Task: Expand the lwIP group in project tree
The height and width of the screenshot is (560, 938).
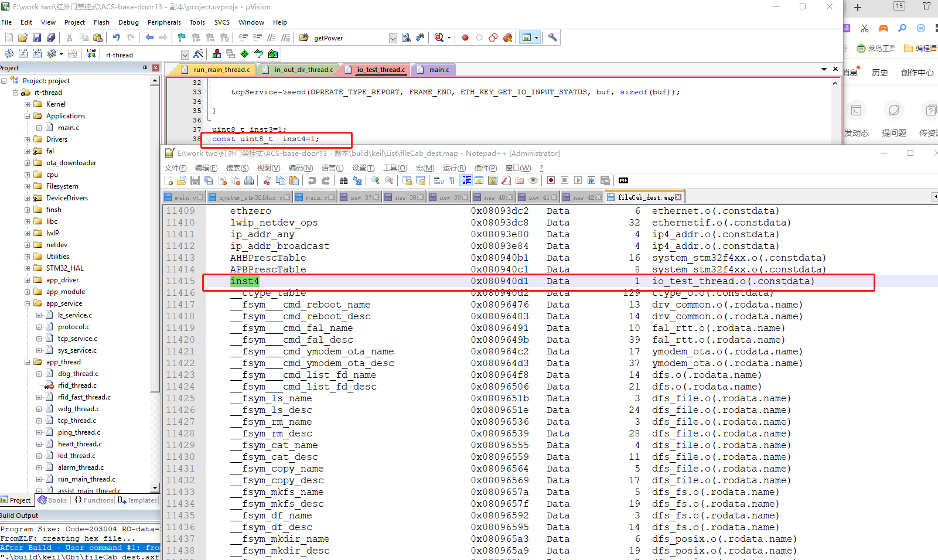Action: point(27,233)
